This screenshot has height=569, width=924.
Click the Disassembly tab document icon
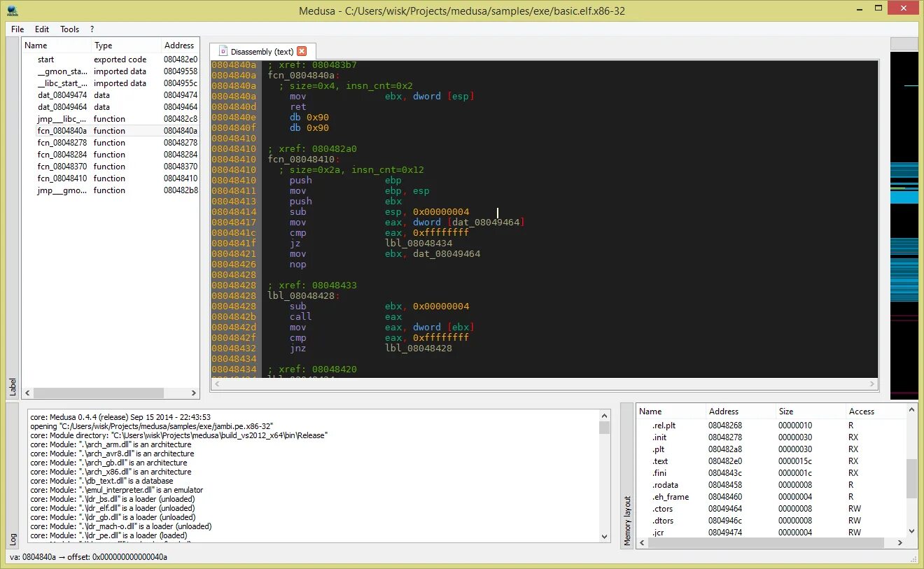point(223,51)
